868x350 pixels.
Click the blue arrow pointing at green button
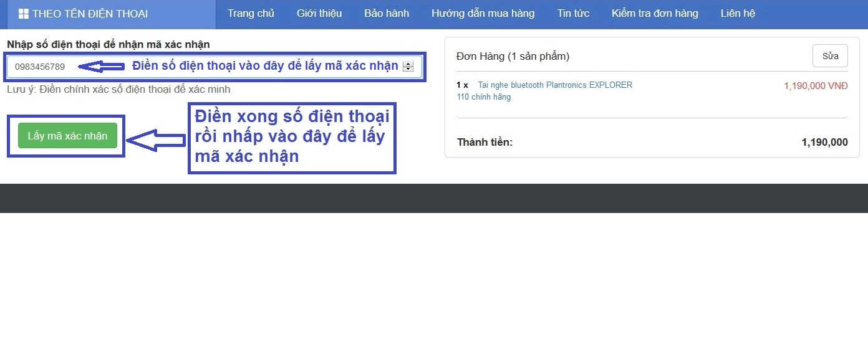pyautogui.click(x=156, y=140)
